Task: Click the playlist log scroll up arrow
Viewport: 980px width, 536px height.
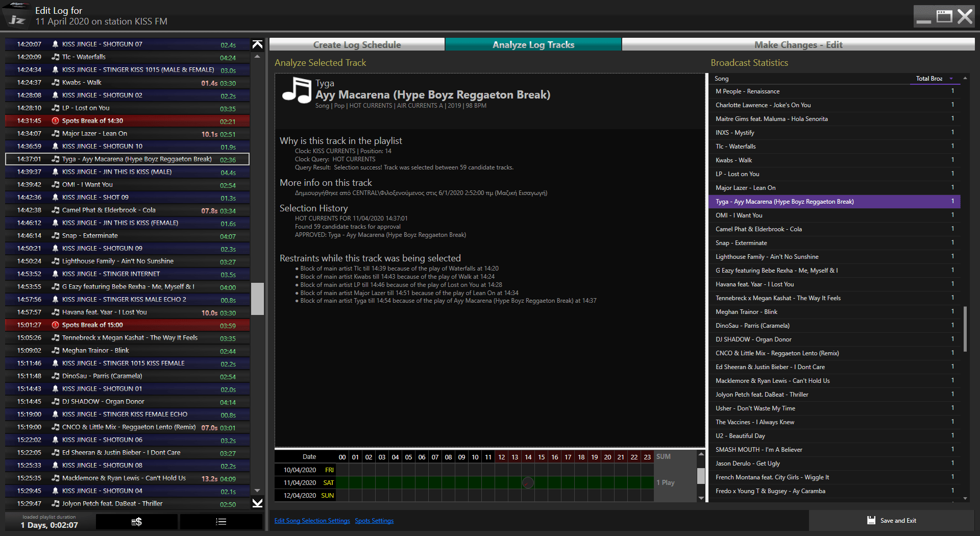Action: [x=257, y=56]
